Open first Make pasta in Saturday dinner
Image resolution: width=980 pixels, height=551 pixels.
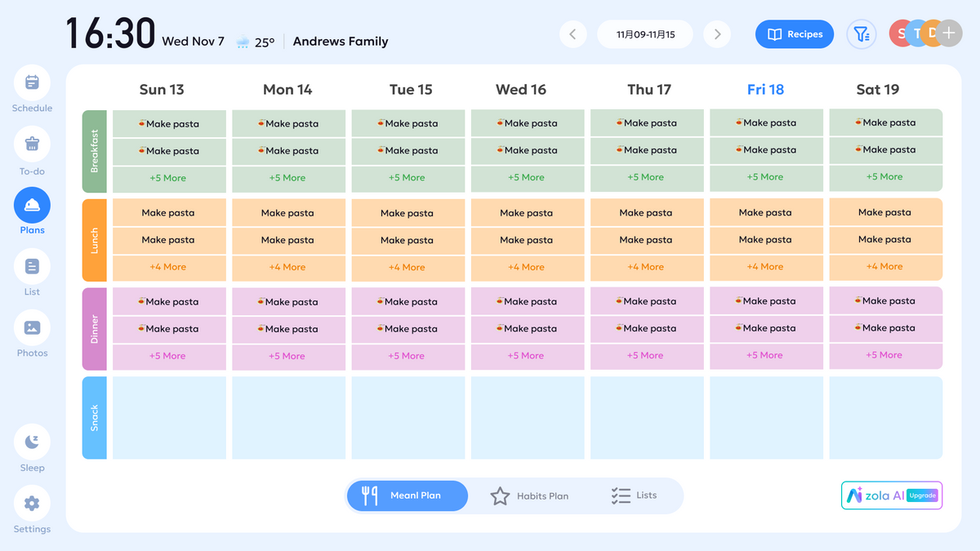pyautogui.click(x=885, y=300)
